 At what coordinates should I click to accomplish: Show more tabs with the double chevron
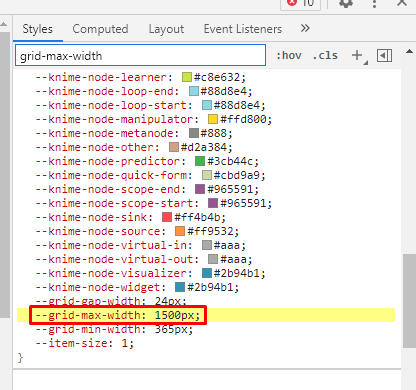point(305,28)
